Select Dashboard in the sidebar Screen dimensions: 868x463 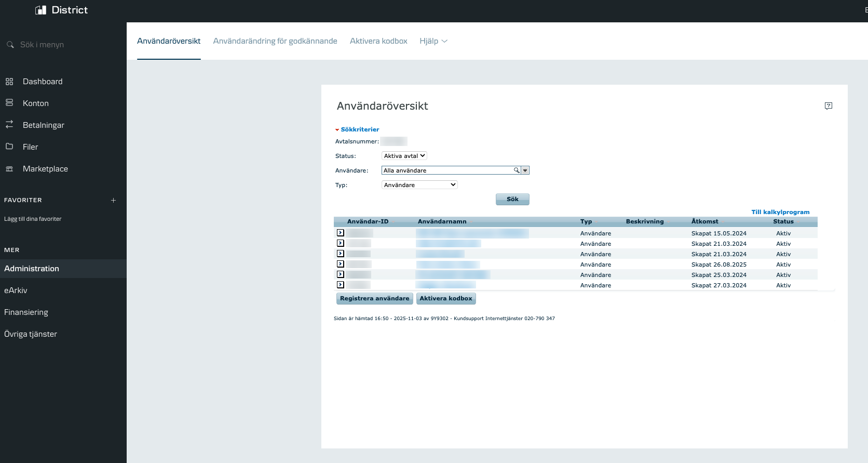tap(43, 82)
